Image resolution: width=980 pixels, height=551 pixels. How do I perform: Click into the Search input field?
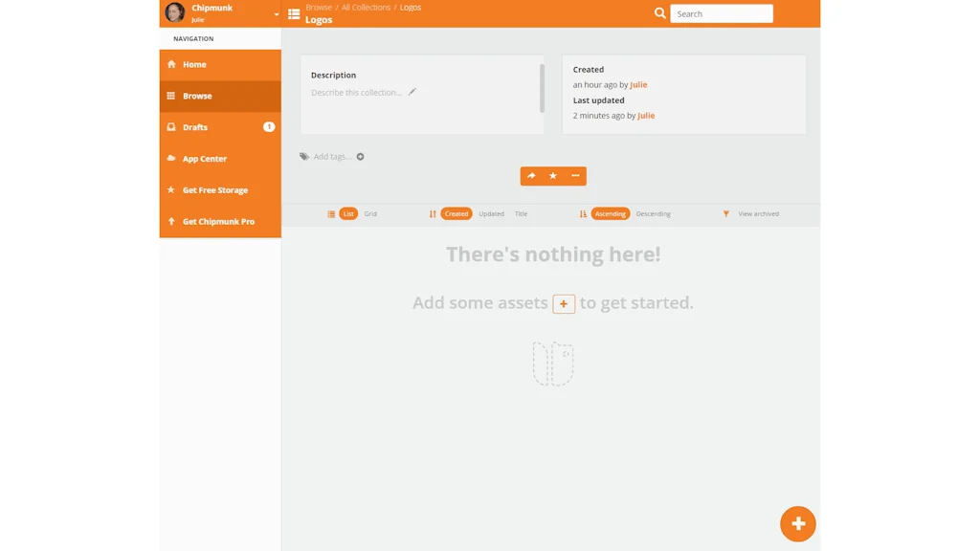pyautogui.click(x=722, y=14)
